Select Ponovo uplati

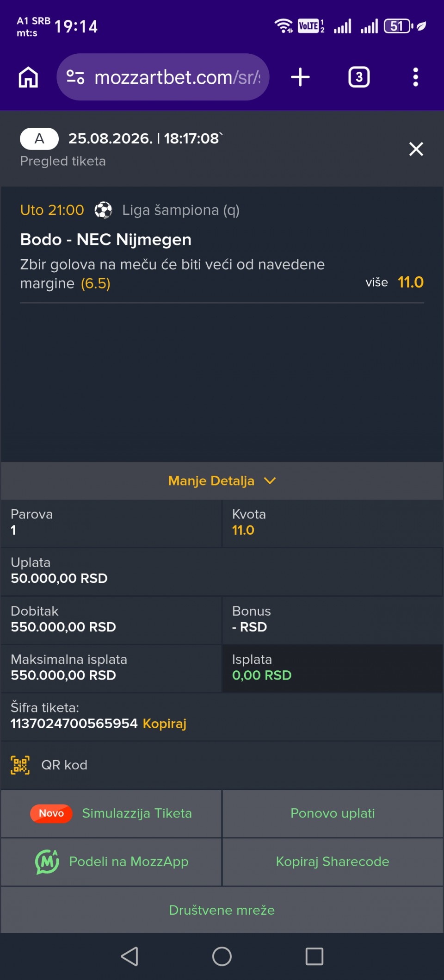click(x=333, y=813)
